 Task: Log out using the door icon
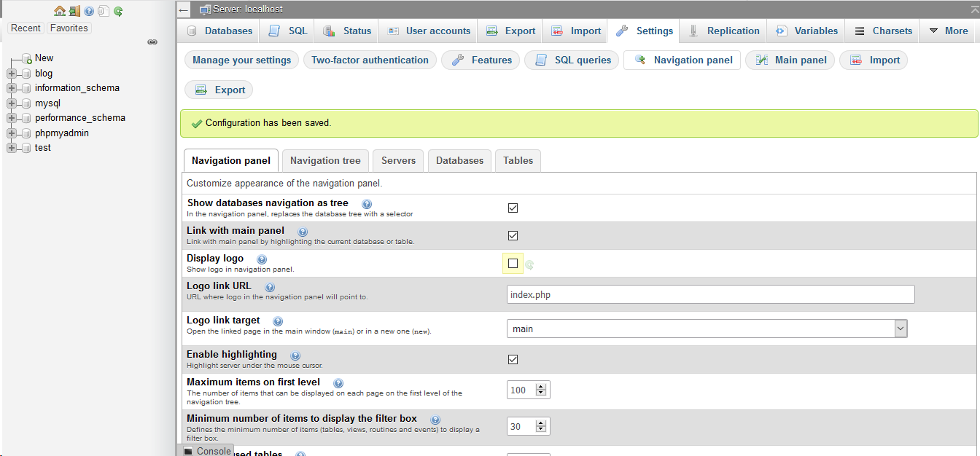tap(74, 10)
